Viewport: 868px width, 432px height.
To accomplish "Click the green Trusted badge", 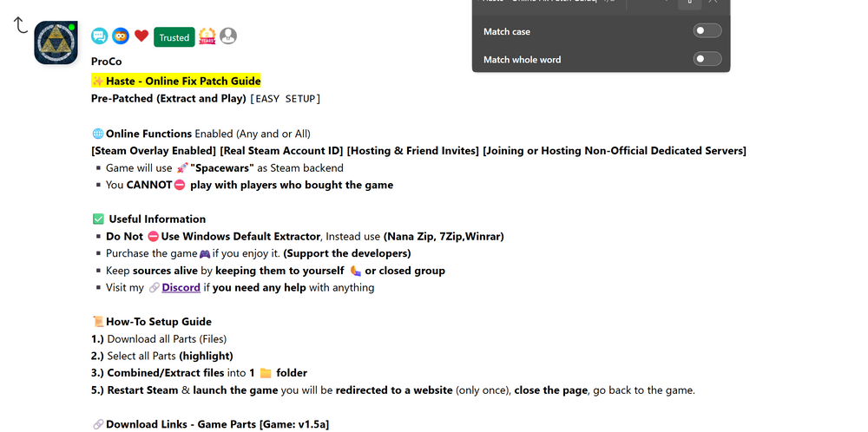I will pyautogui.click(x=174, y=37).
